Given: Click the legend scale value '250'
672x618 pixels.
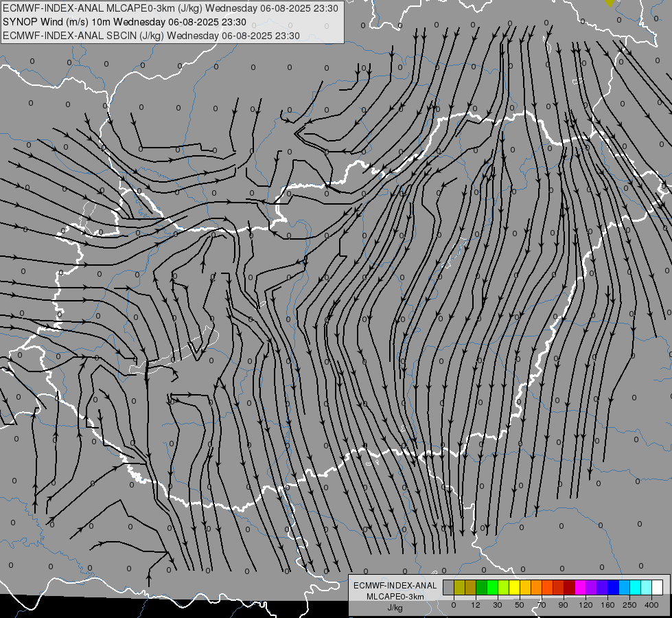Looking at the screenshot, I should tap(629, 605).
